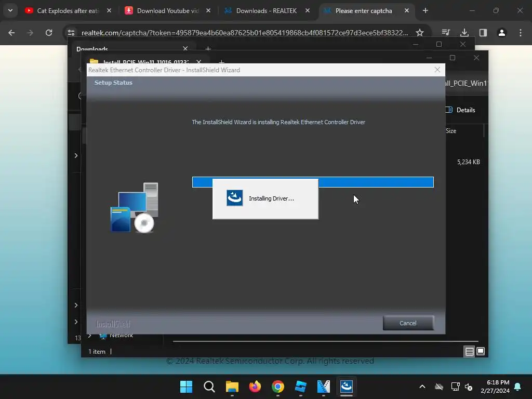Close the Downloads Explorer tab
The width and height of the screenshot is (532, 399).
(185, 48)
